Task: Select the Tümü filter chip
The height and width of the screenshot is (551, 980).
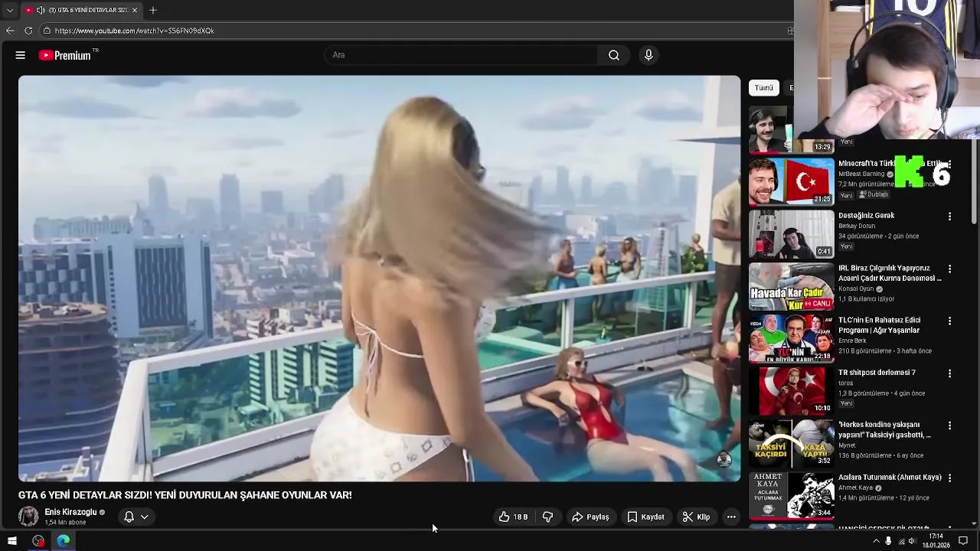Action: pos(764,88)
